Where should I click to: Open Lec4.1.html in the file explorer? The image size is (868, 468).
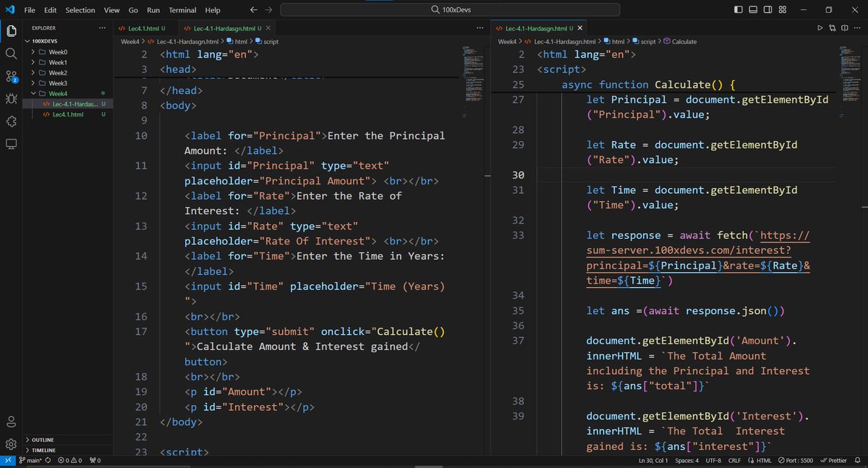click(x=67, y=114)
